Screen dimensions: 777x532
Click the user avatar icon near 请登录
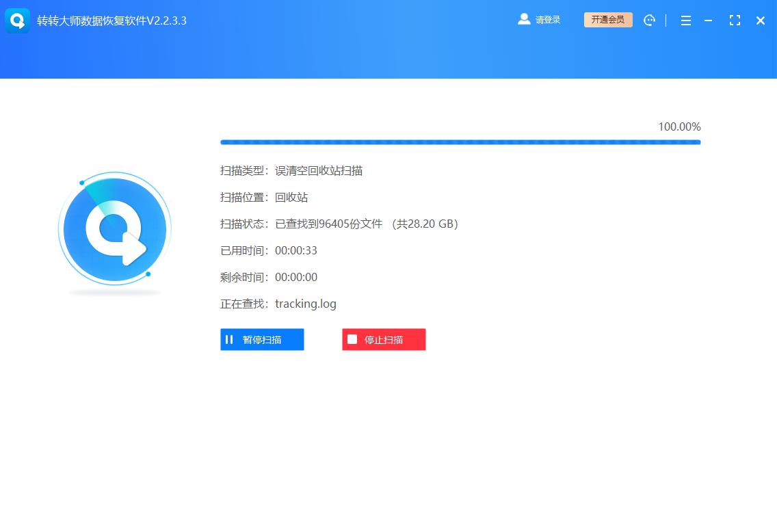tap(524, 20)
